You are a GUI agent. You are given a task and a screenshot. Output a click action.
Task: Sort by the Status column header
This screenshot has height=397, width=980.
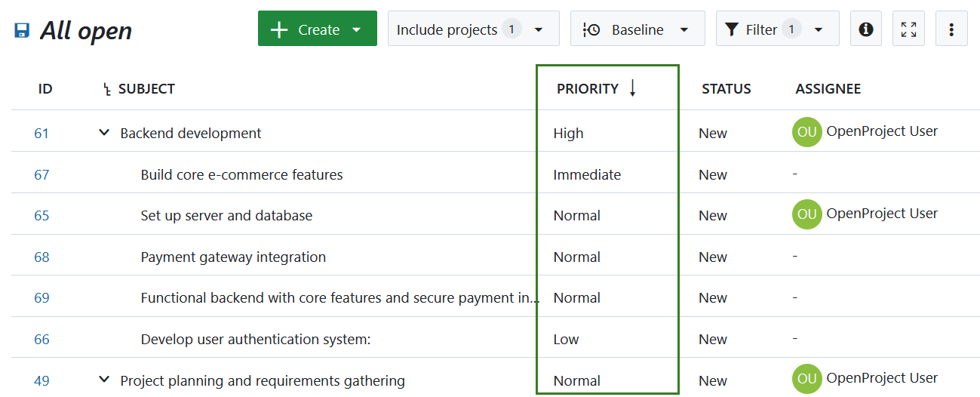[726, 89]
